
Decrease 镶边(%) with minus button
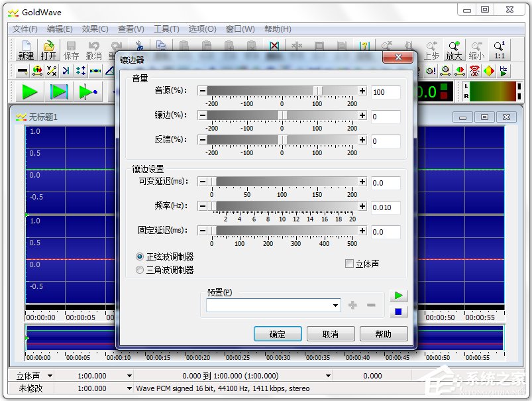pyautogui.click(x=203, y=115)
